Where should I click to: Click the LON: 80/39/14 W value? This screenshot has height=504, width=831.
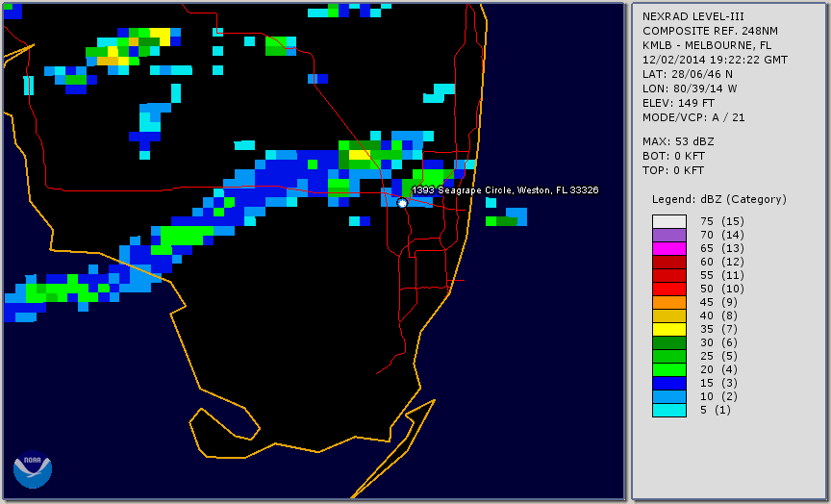click(x=690, y=88)
